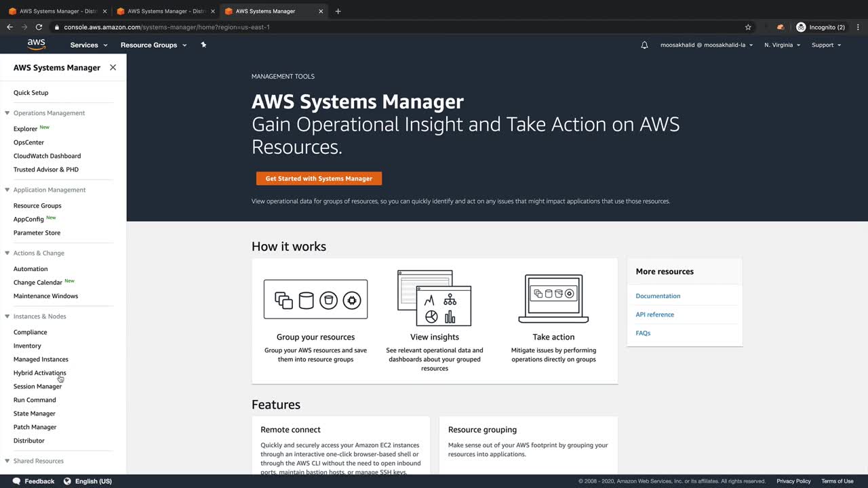Click the language globe icon in footer
The height and width of the screenshot is (488, 868).
[67, 481]
